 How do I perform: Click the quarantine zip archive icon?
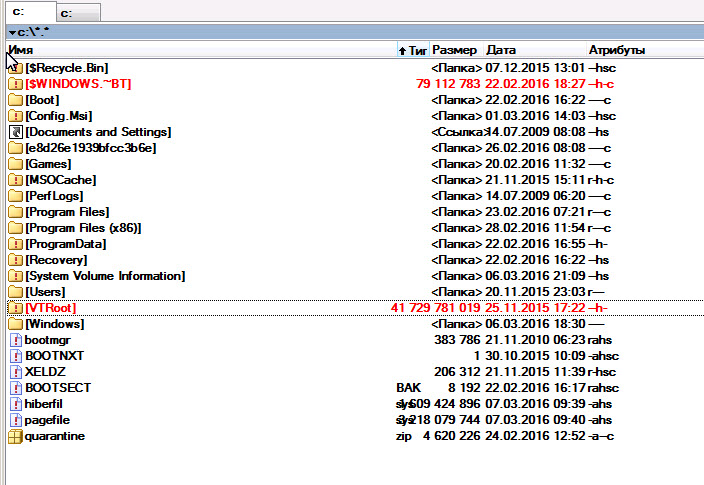15,436
